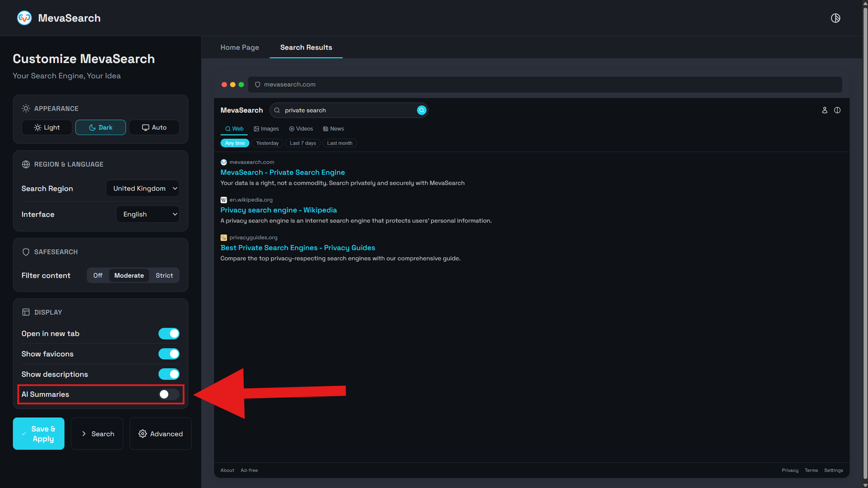
Task: Click the Privacy footer link
Action: pyautogui.click(x=790, y=470)
